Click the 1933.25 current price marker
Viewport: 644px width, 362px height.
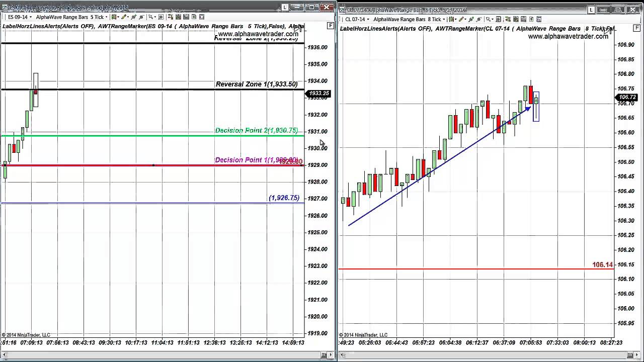tap(318, 94)
